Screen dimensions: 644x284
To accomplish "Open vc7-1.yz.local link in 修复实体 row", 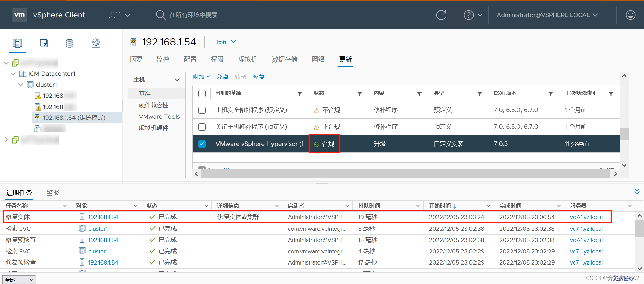I will tap(586, 217).
